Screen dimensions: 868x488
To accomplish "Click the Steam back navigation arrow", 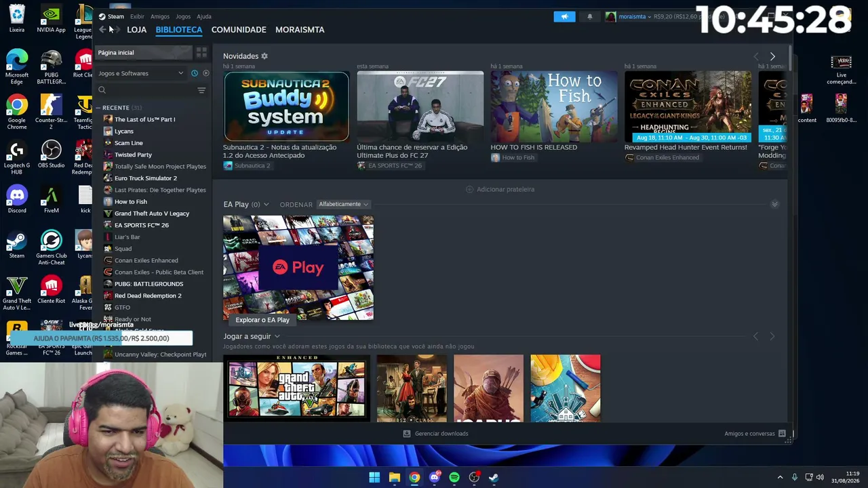I will 102,30.
